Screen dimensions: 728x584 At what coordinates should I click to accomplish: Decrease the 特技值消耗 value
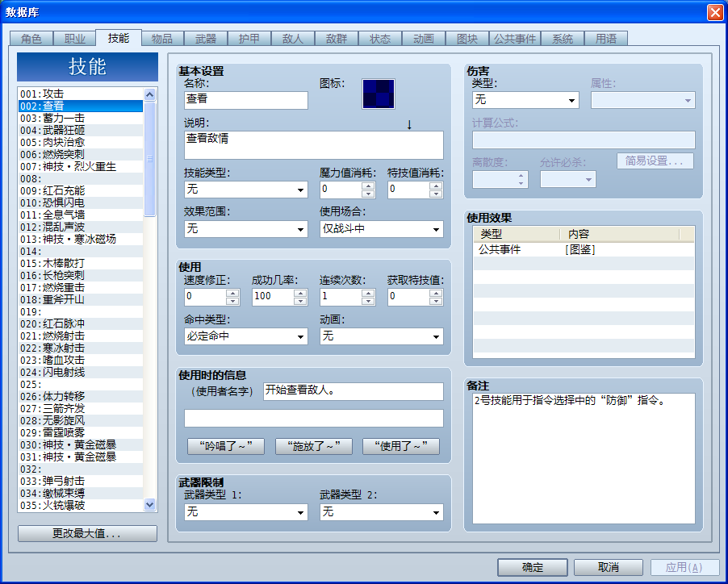436,194
